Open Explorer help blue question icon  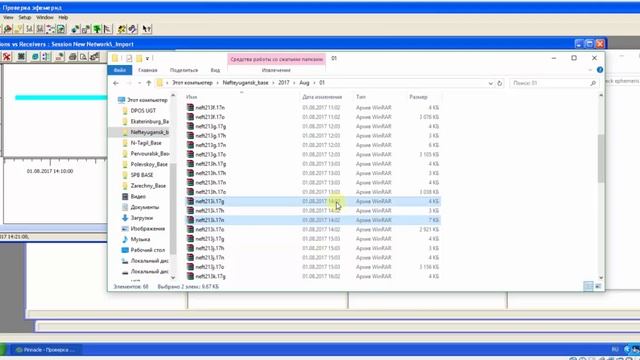600,70
